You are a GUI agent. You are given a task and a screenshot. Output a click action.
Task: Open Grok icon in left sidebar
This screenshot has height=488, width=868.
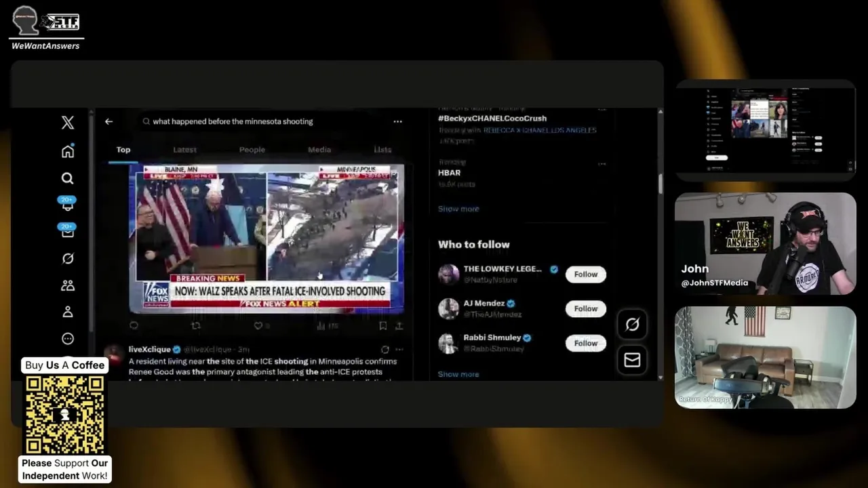(x=68, y=258)
